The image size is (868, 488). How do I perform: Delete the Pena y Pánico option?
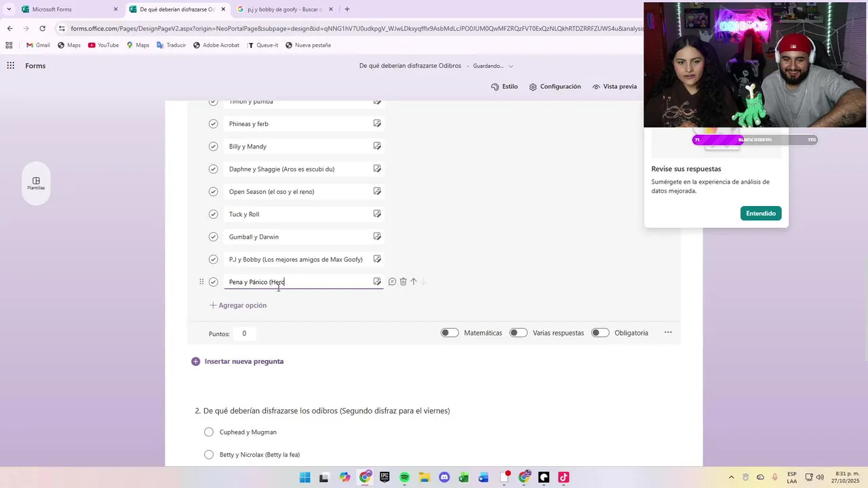coord(403,281)
